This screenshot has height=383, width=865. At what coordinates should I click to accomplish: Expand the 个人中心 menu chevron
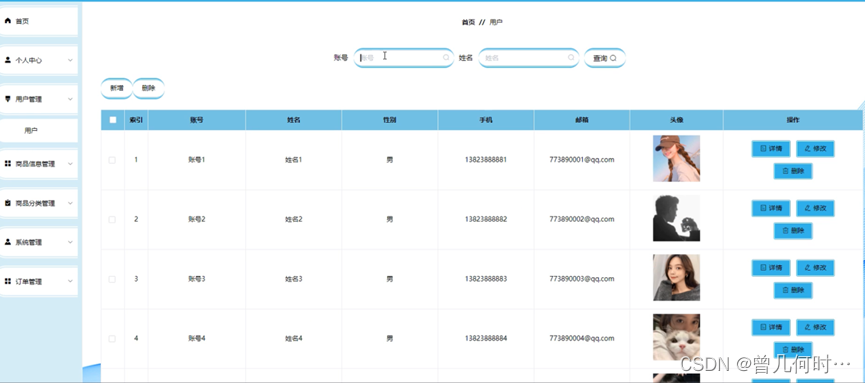tap(70, 60)
